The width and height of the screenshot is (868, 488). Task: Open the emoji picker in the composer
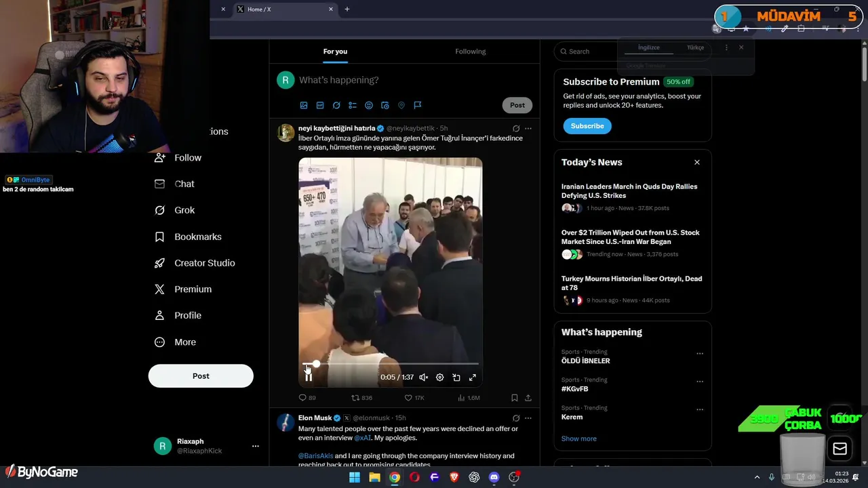[x=369, y=105]
